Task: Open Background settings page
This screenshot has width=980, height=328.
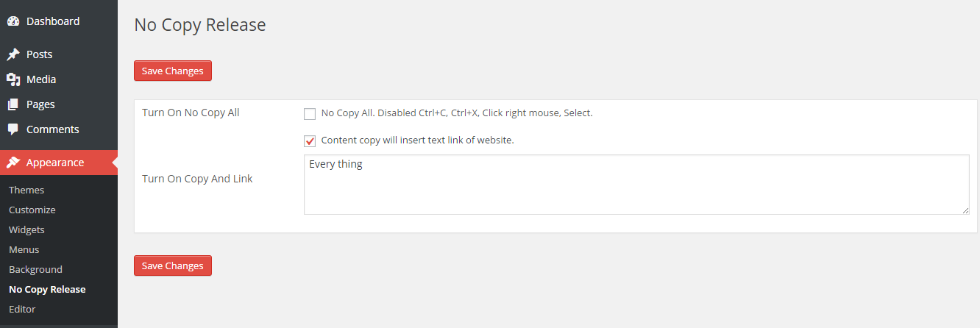Action: 35,269
